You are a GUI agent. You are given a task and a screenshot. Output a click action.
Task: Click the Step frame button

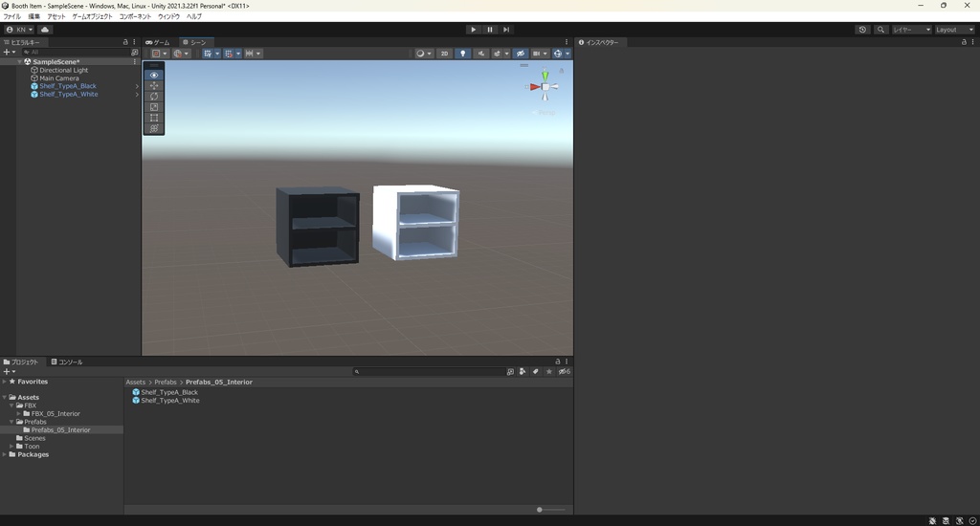506,30
